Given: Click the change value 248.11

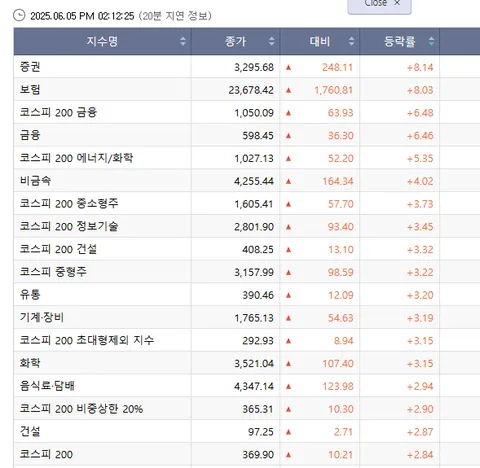Looking at the screenshot, I should tap(337, 67).
